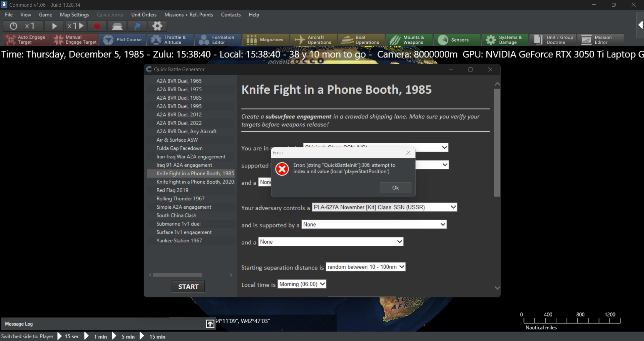
Task: Select 'Air & Surface ASW' scenario
Action: point(177,140)
